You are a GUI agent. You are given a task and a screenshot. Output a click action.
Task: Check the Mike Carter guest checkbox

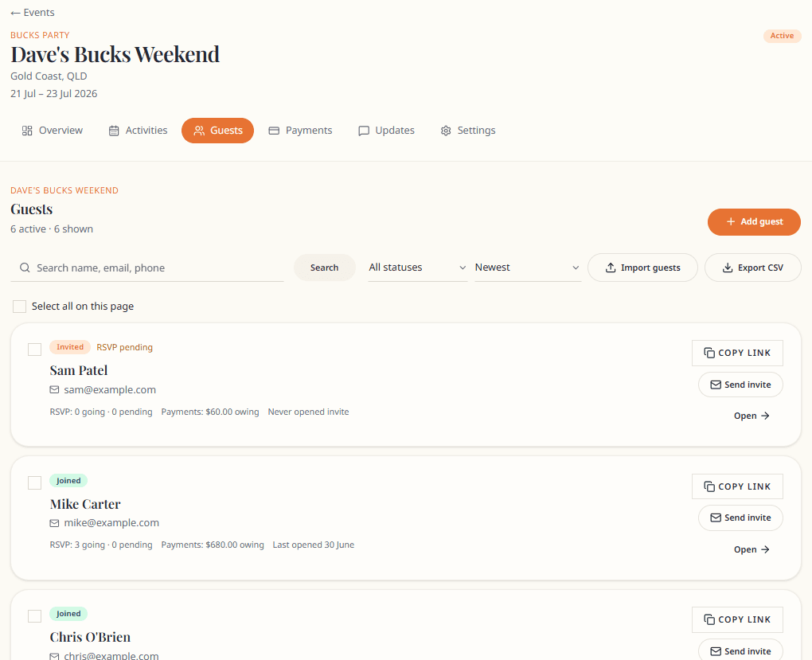[35, 482]
